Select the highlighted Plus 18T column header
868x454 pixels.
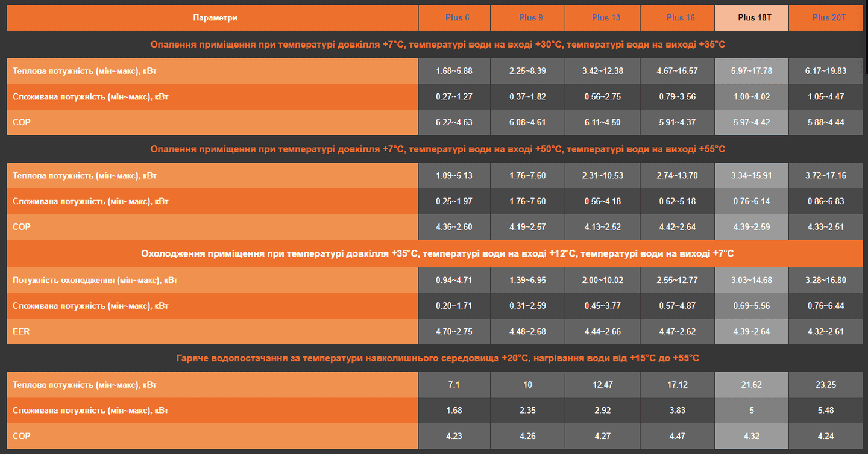(x=754, y=17)
